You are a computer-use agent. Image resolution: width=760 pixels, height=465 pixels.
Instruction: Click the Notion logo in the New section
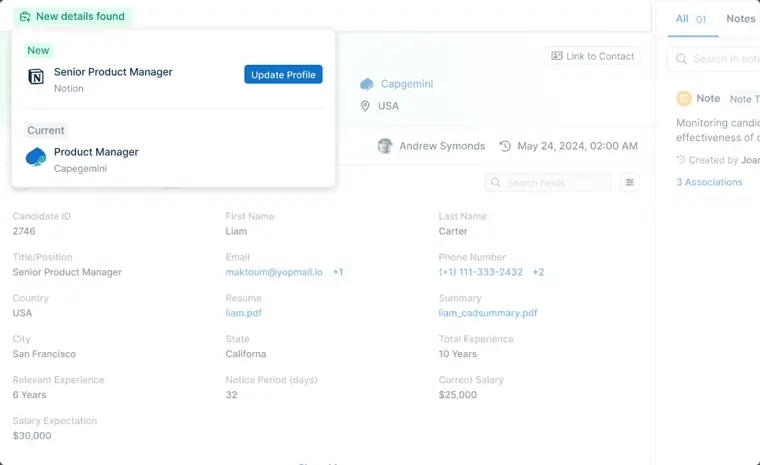[x=36, y=77]
